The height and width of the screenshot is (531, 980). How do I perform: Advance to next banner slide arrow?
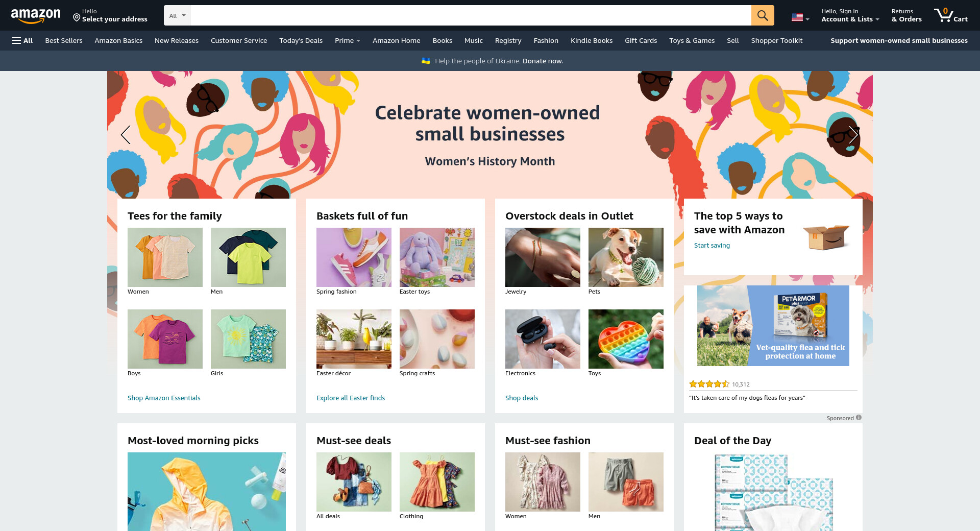click(853, 135)
